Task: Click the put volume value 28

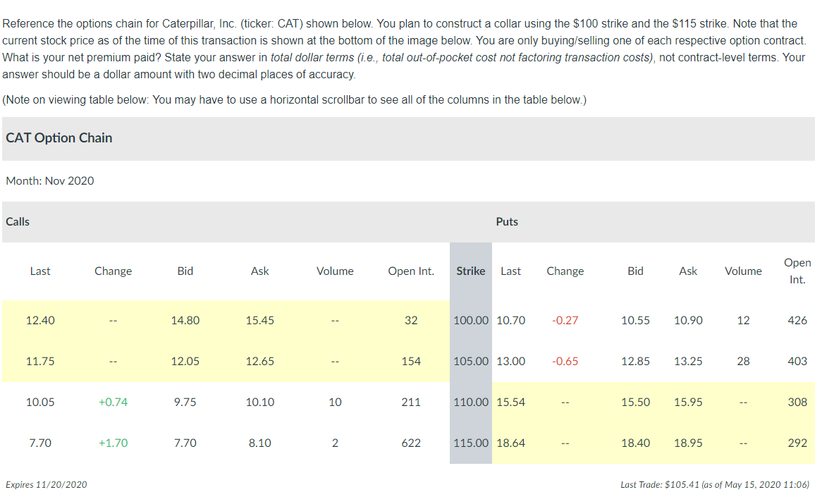Action: 743,361
